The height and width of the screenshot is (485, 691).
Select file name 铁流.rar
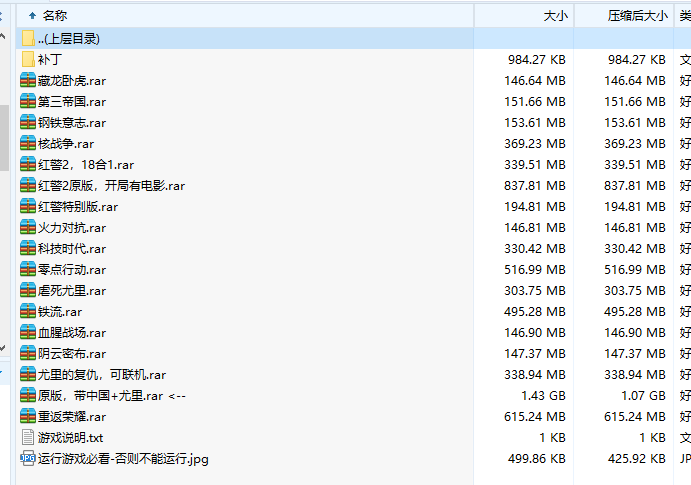click(60, 312)
